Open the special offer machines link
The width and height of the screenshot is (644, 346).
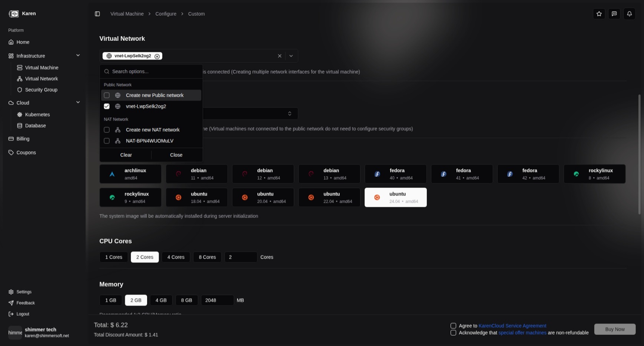point(522,333)
